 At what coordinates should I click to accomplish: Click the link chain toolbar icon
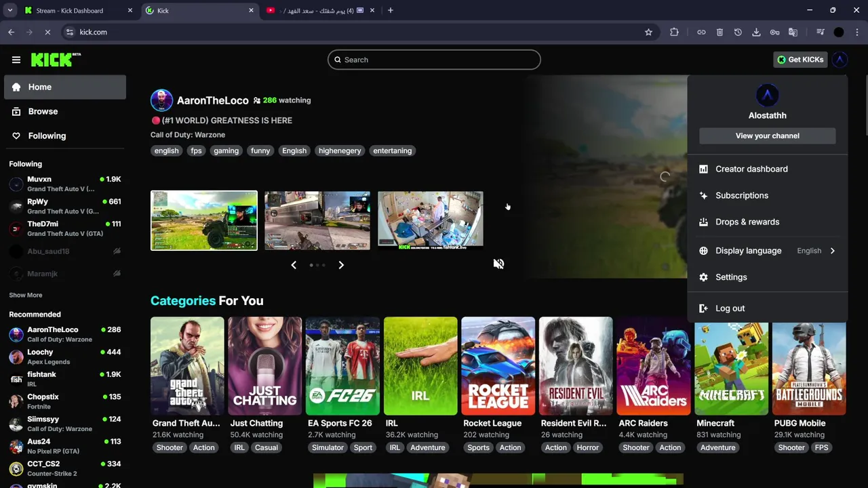point(701,32)
